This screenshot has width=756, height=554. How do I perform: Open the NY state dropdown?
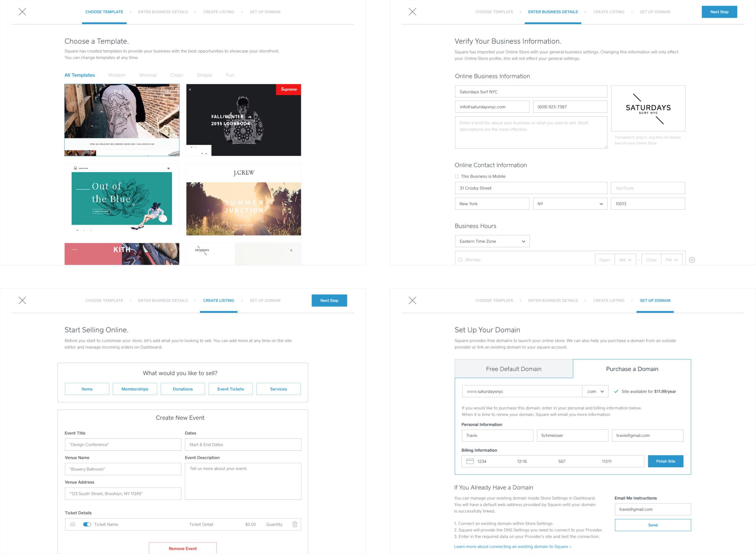point(570,204)
